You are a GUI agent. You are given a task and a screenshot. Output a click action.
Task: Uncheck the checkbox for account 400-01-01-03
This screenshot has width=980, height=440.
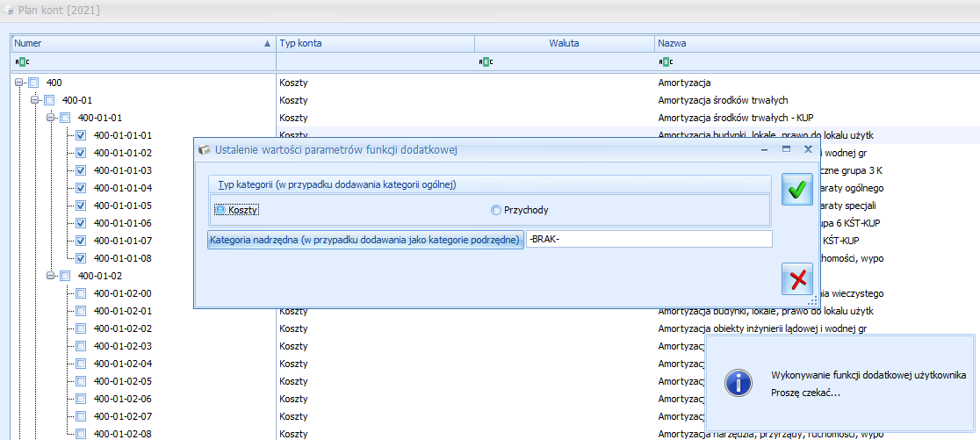point(81,170)
